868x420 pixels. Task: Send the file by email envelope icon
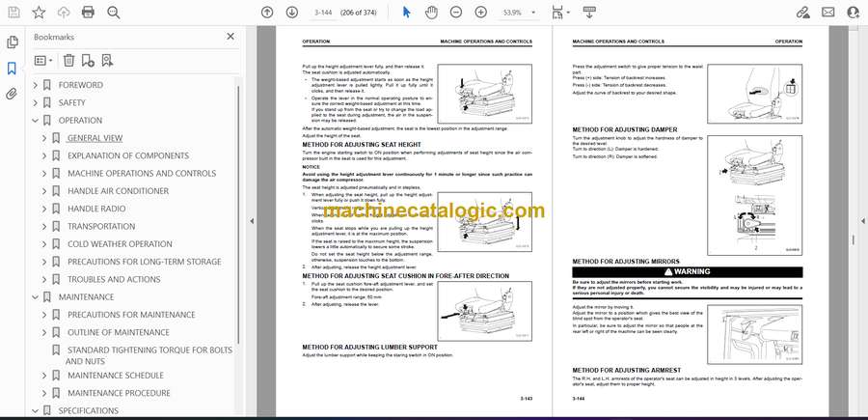coord(828,13)
